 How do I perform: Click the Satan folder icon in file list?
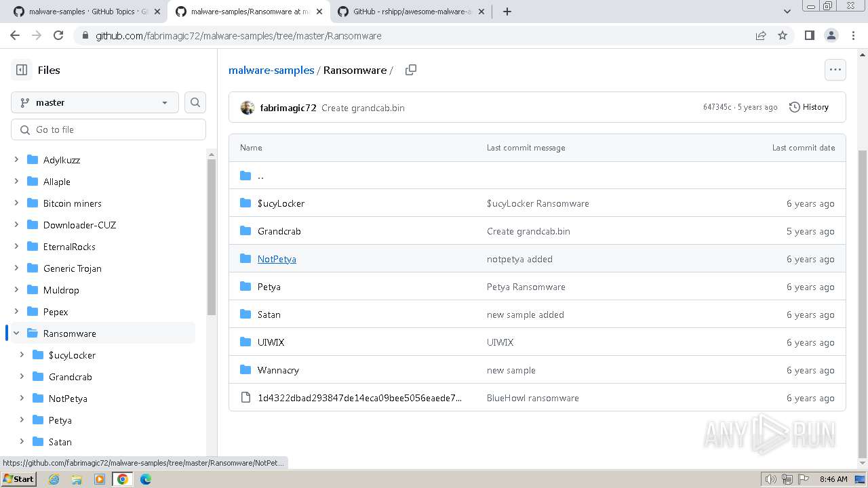pos(245,314)
